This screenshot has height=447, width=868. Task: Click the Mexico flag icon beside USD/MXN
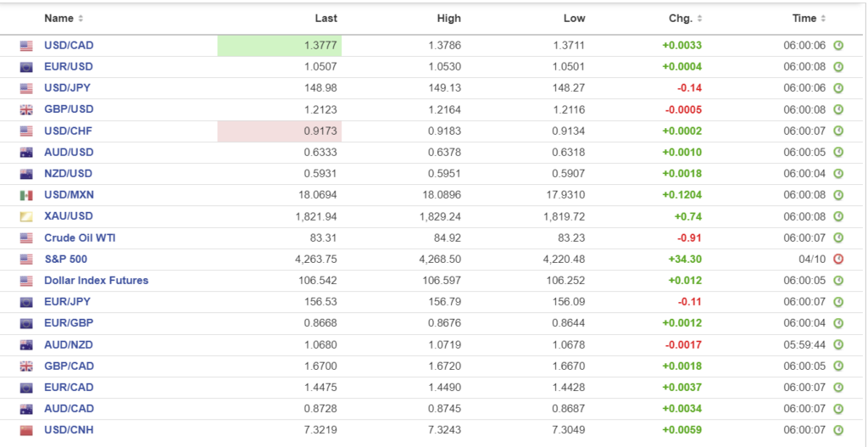coord(26,195)
